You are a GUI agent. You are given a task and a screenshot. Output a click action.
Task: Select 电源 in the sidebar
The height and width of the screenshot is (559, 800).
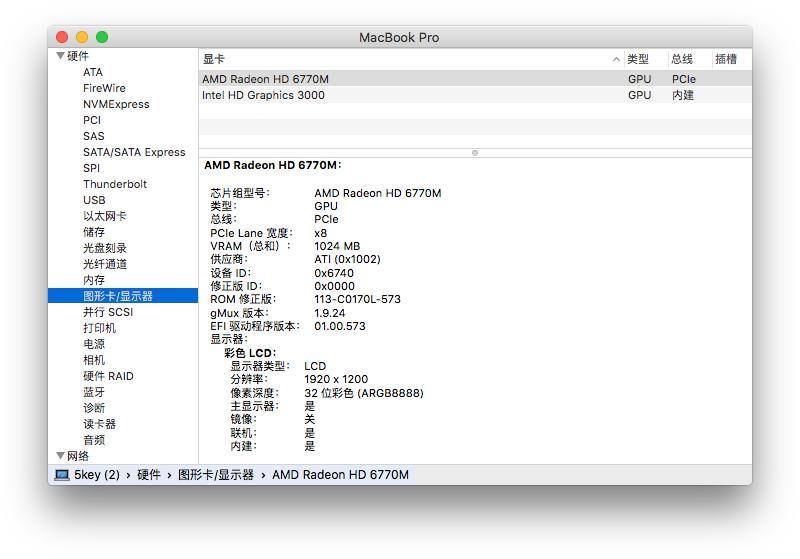tap(94, 344)
